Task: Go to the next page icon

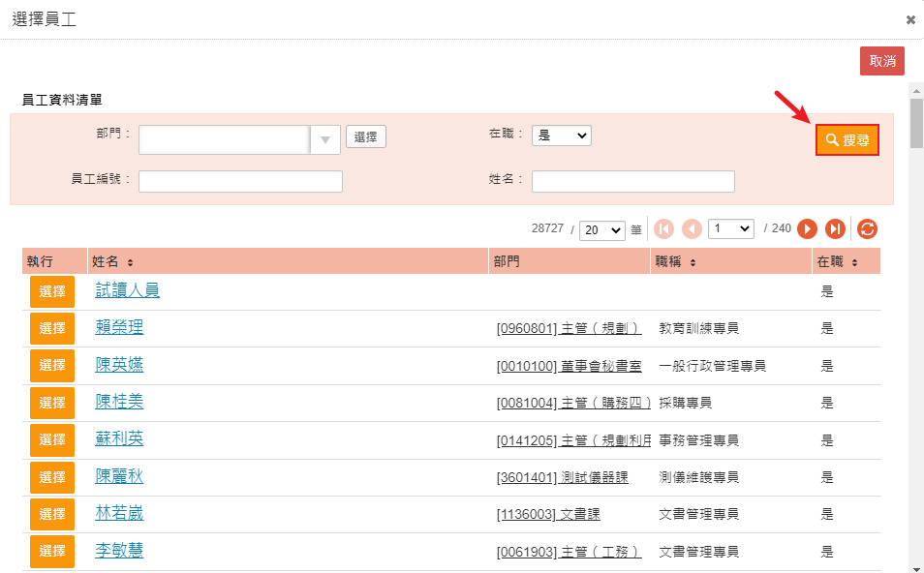Action: 807,229
